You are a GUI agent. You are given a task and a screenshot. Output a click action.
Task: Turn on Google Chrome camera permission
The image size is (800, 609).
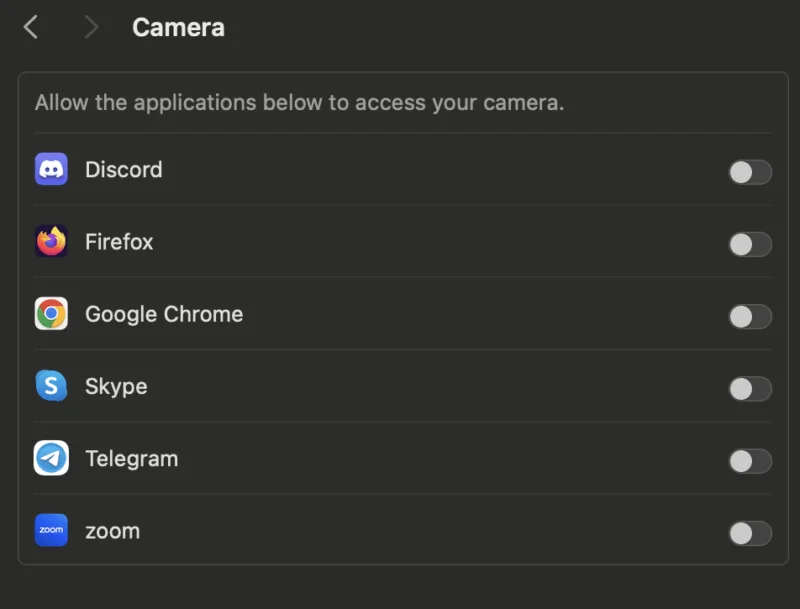pos(749,316)
